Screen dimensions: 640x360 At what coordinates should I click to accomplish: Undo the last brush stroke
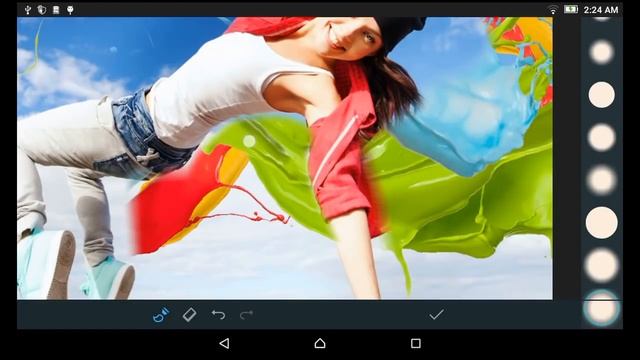(x=218, y=315)
